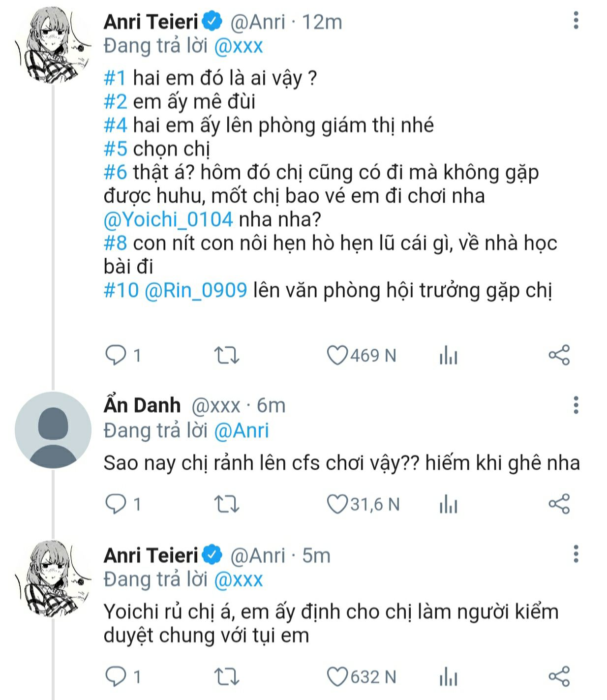The width and height of the screenshot is (607, 700).
Task: Retweet the first Anri Teieri tweet
Action: point(227,355)
